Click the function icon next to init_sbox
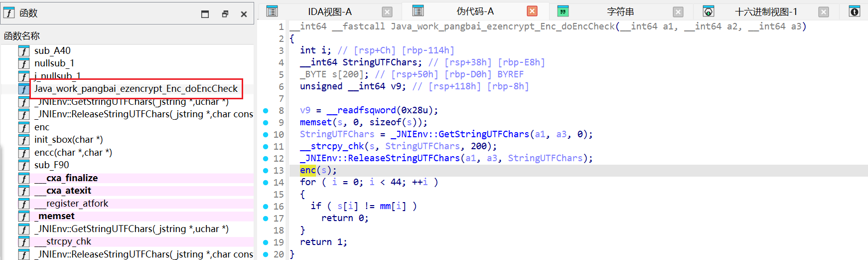 (23, 140)
